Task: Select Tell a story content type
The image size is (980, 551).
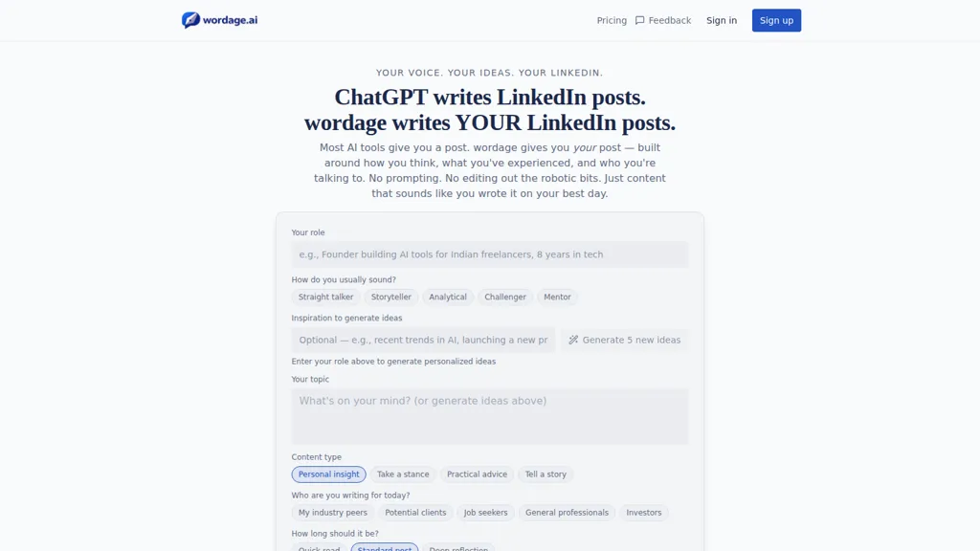Action: [x=546, y=474]
